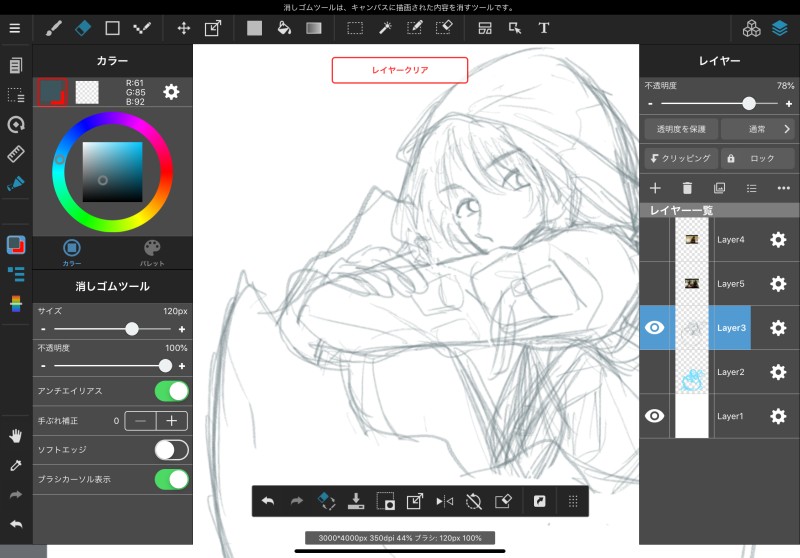Select the Selection Eraser tool

click(x=444, y=28)
